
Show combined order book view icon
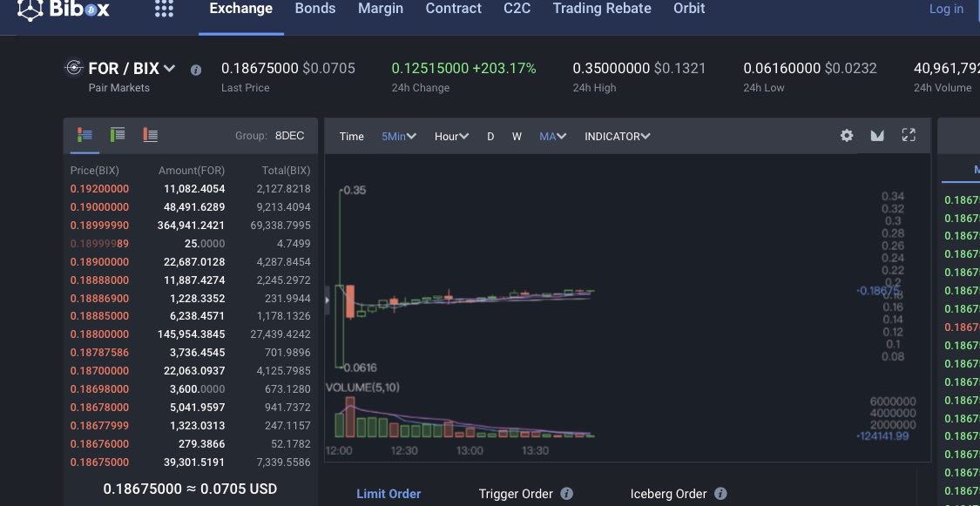click(85, 134)
